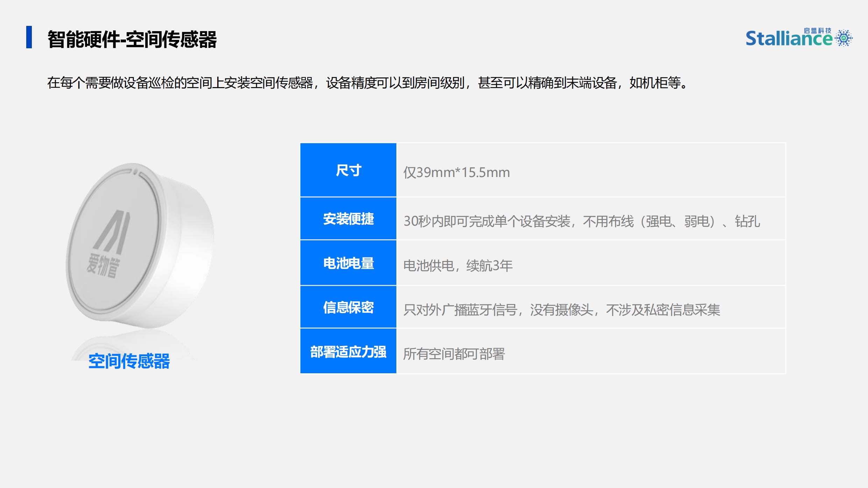Click the 信息保密 header cell
This screenshot has height=488, width=868.
348,307
